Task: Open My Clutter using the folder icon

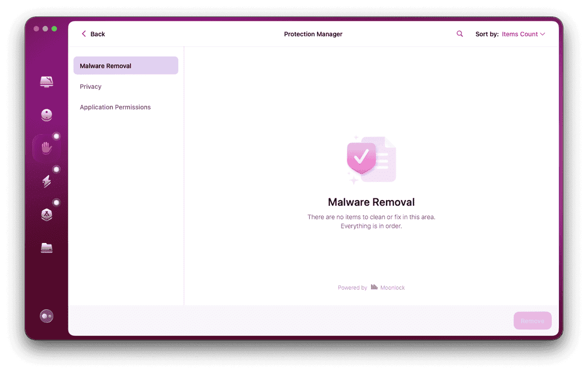Action: [x=46, y=248]
